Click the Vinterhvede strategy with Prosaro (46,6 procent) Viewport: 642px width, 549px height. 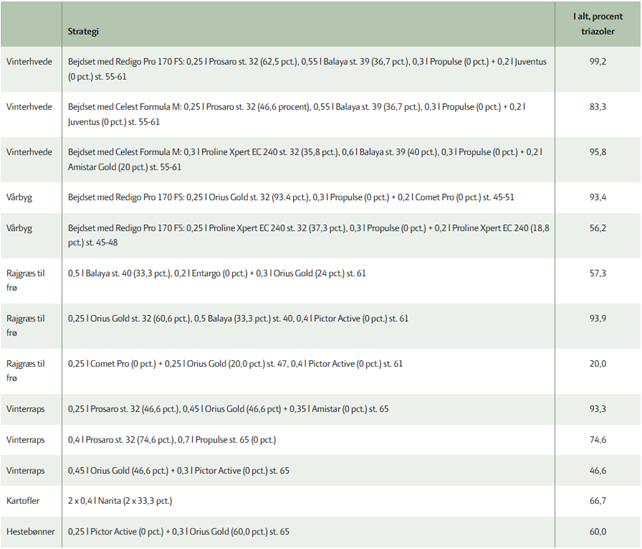[x=297, y=114]
